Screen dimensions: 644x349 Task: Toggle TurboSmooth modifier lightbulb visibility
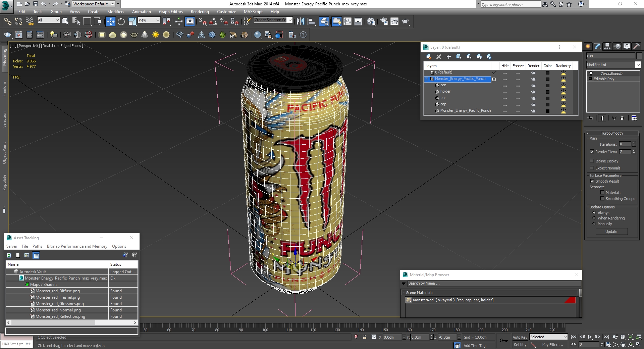(591, 73)
